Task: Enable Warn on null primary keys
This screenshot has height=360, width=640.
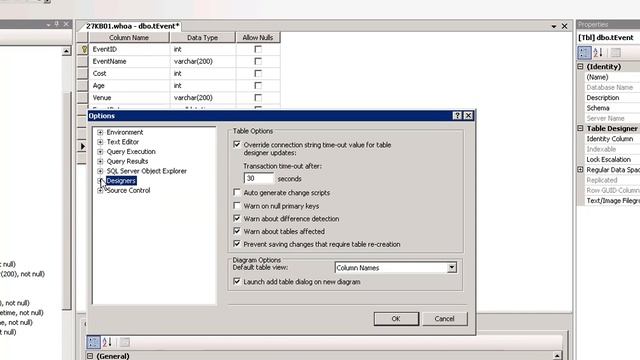Action: point(237,206)
